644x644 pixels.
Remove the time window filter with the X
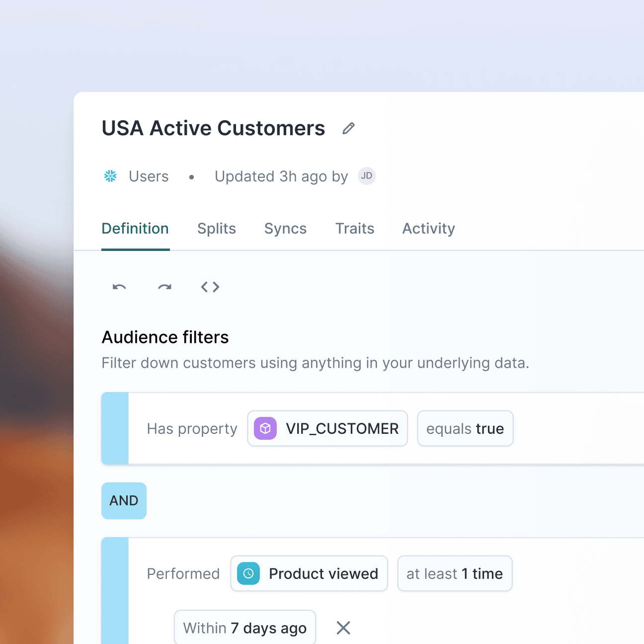(x=343, y=627)
